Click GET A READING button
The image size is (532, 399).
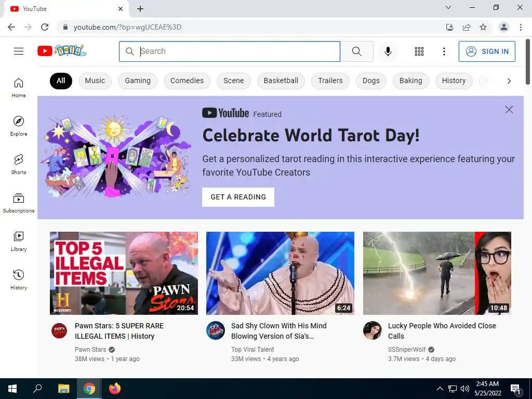pos(238,197)
